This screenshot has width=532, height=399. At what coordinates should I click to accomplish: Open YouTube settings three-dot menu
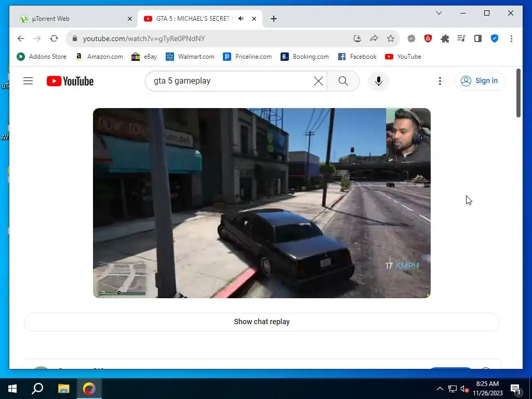point(440,81)
